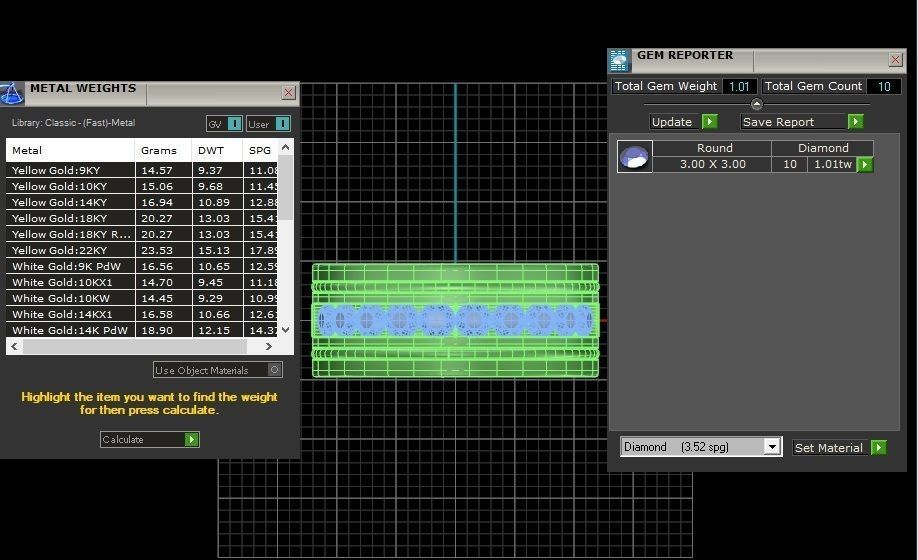This screenshot has width=918, height=560.
Task: Click the gem quantity cell showing 10
Action: 790,164
